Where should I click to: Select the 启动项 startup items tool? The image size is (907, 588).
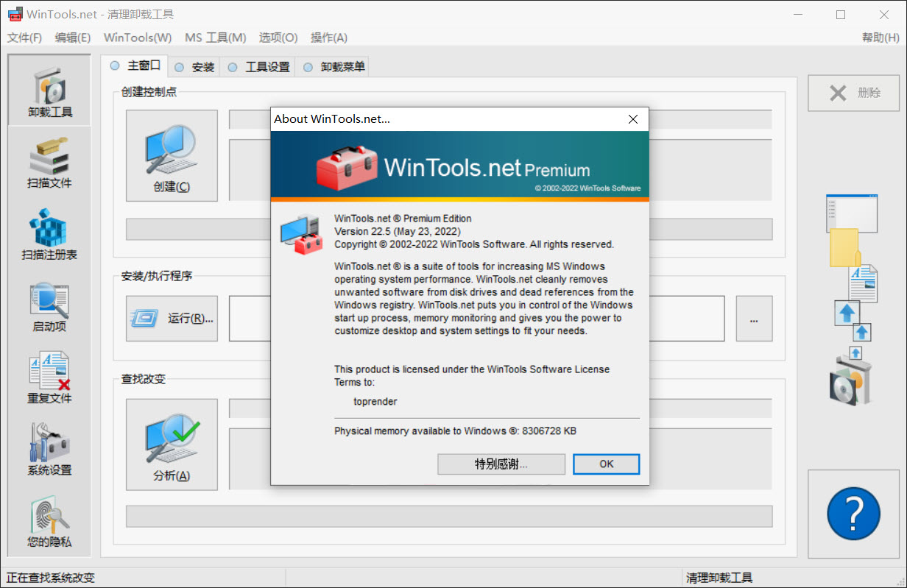(x=49, y=308)
